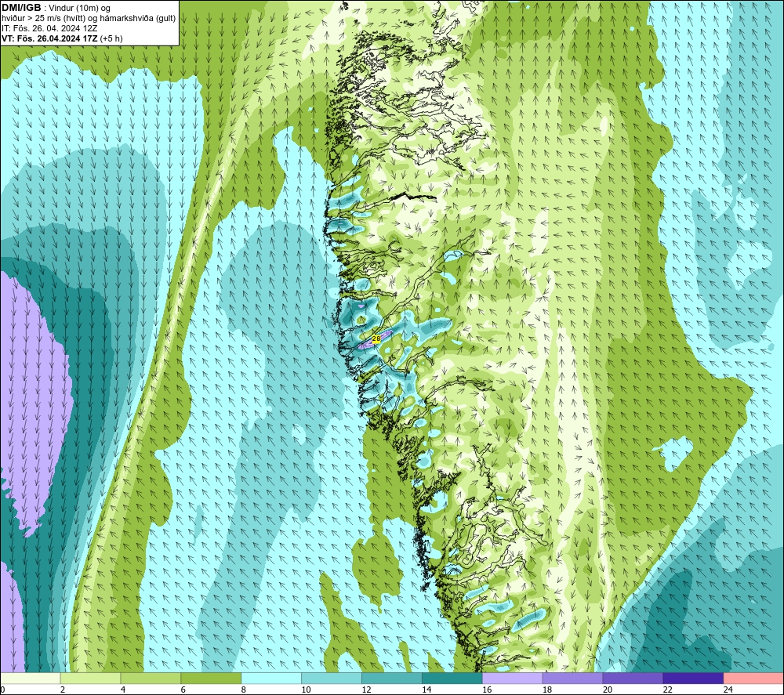Pick the lavender 16–18 m/s legend swatch
The height and width of the screenshot is (695, 784).
pos(513,679)
